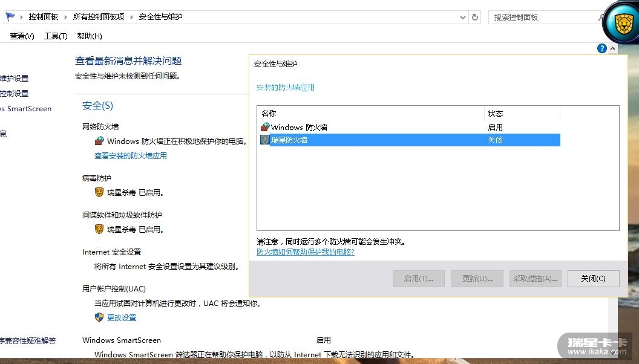Screen dimensions: 639x364
Task: Select the 瑞星防火墙 row in list
Action: [x=410, y=140]
